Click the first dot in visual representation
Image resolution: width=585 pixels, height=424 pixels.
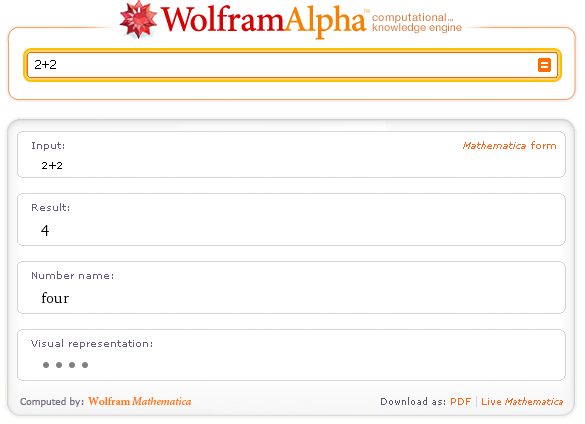click(46, 365)
